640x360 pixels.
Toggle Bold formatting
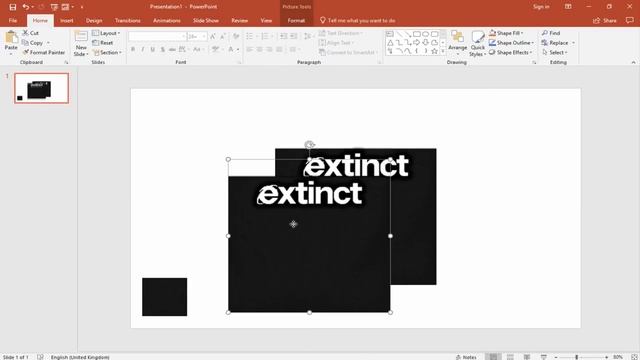[x=133, y=49]
